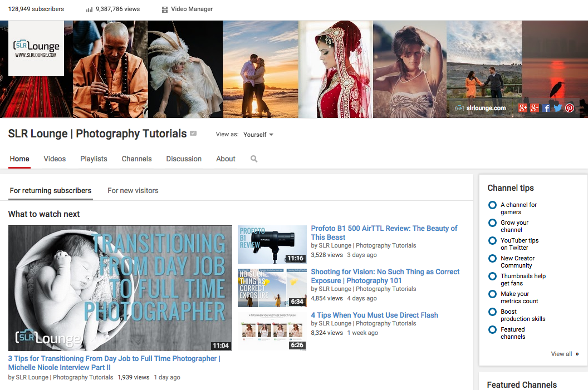Click the Video Manager icon
Viewport: 588px width, 390px height.
point(165,9)
